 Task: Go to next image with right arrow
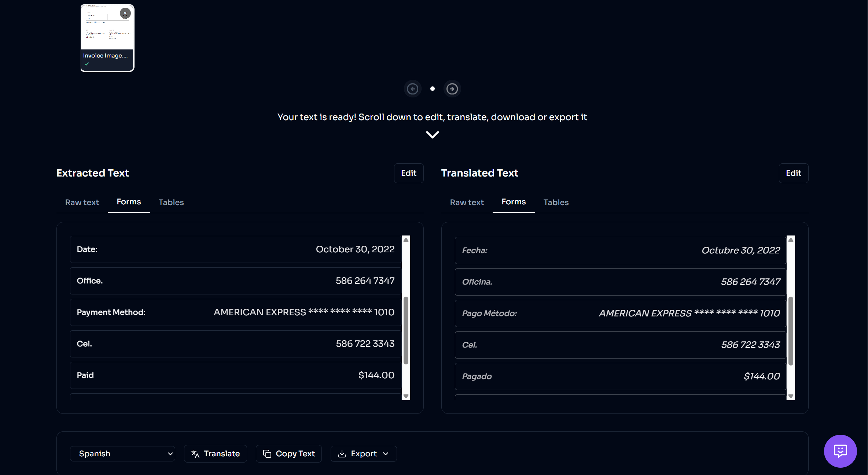point(452,89)
